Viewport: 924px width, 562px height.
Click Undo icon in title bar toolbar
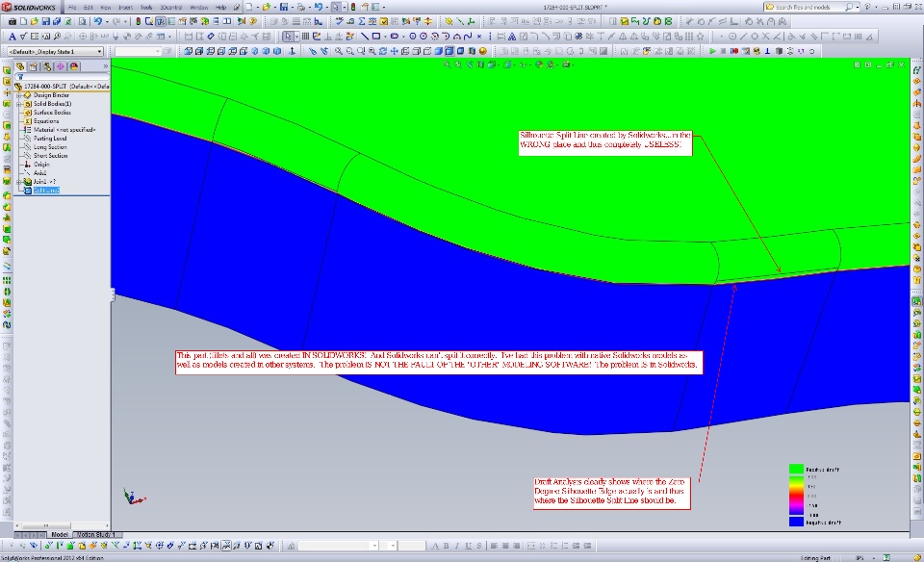[x=319, y=7]
